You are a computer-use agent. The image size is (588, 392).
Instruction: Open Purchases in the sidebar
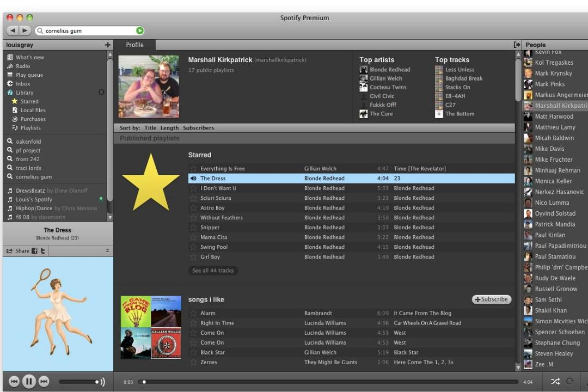point(33,119)
